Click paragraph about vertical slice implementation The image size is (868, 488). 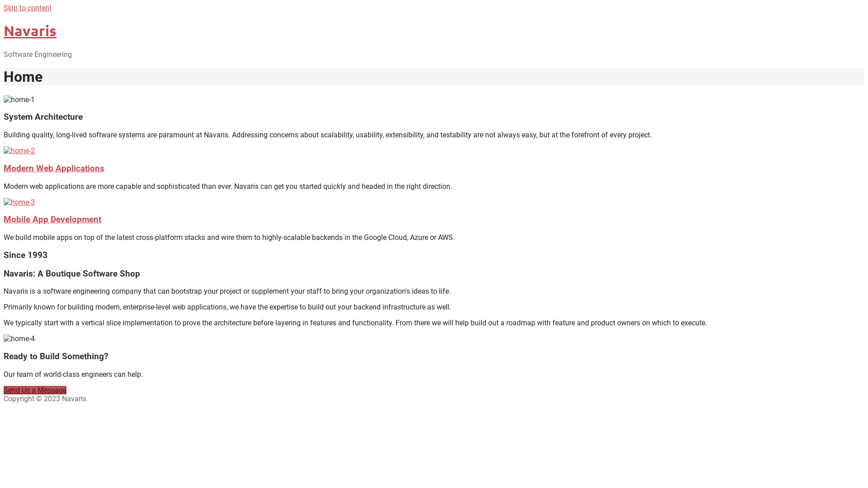click(x=355, y=323)
